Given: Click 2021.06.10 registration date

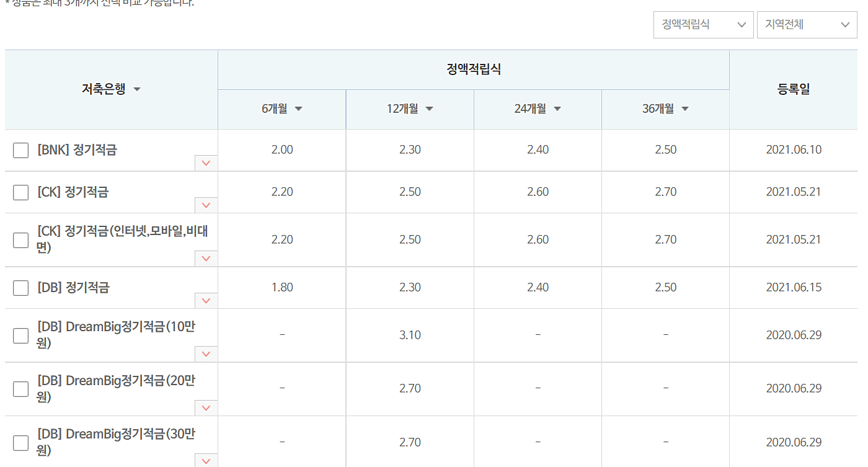Looking at the screenshot, I should [x=794, y=150].
